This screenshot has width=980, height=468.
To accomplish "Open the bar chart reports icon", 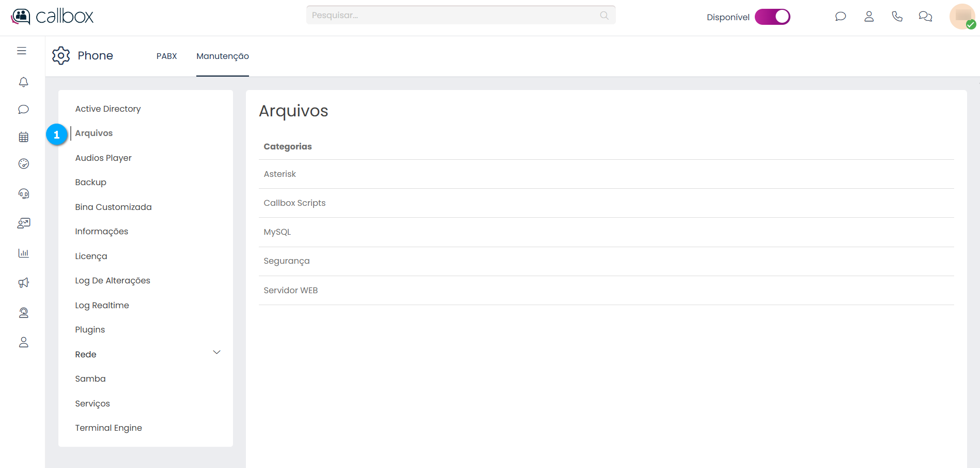I will coord(24,253).
